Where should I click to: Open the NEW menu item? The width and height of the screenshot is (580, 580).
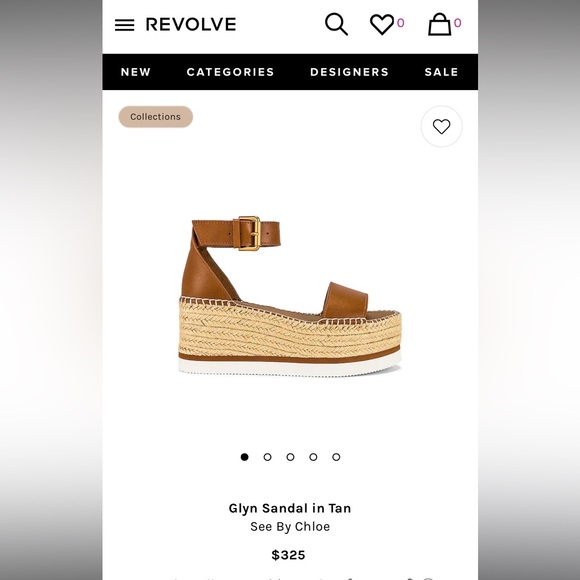136,72
